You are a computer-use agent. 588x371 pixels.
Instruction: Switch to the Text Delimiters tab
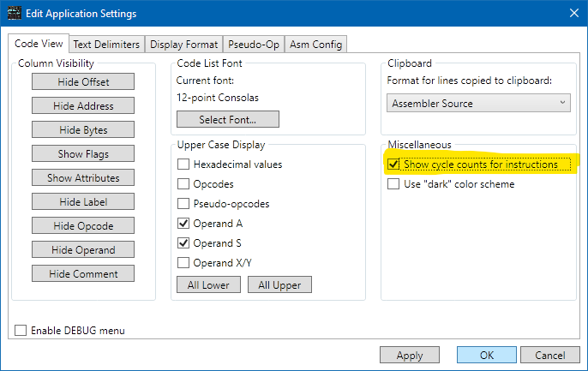click(x=106, y=44)
